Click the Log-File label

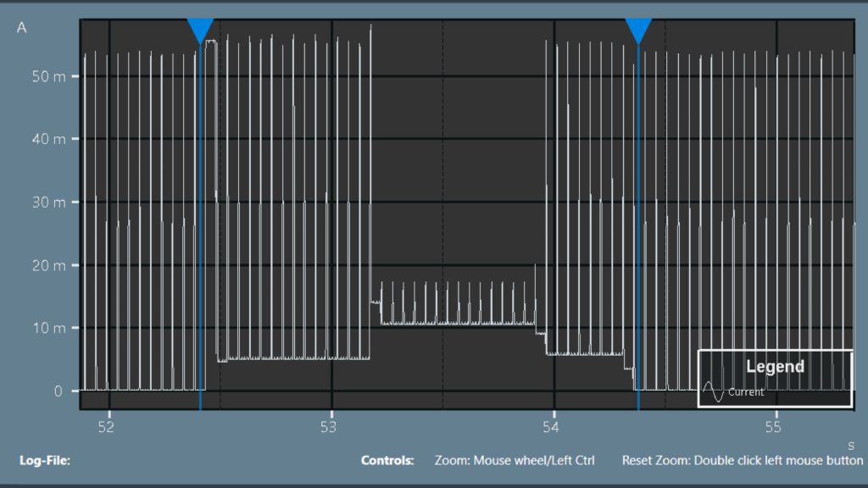pos(44,461)
